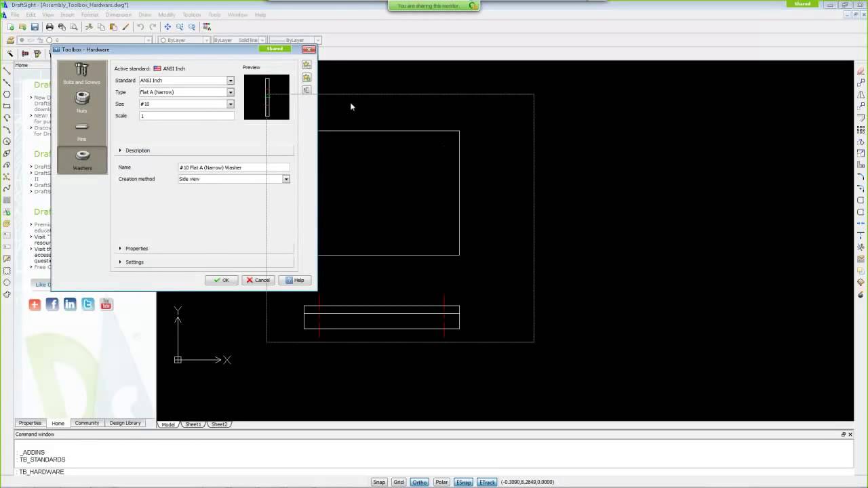Click the Save toolbar icon
Viewport: 868px width, 488px height.
click(35, 27)
